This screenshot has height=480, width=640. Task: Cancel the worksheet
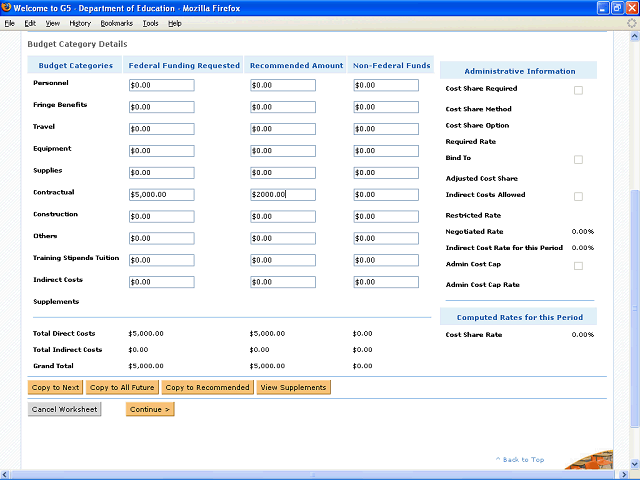pos(64,409)
